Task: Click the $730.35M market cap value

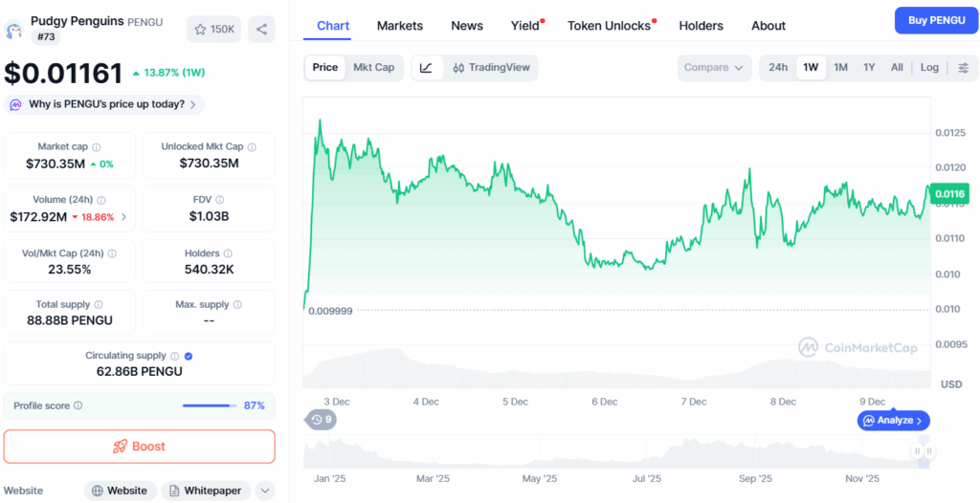Action: point(55,164)
